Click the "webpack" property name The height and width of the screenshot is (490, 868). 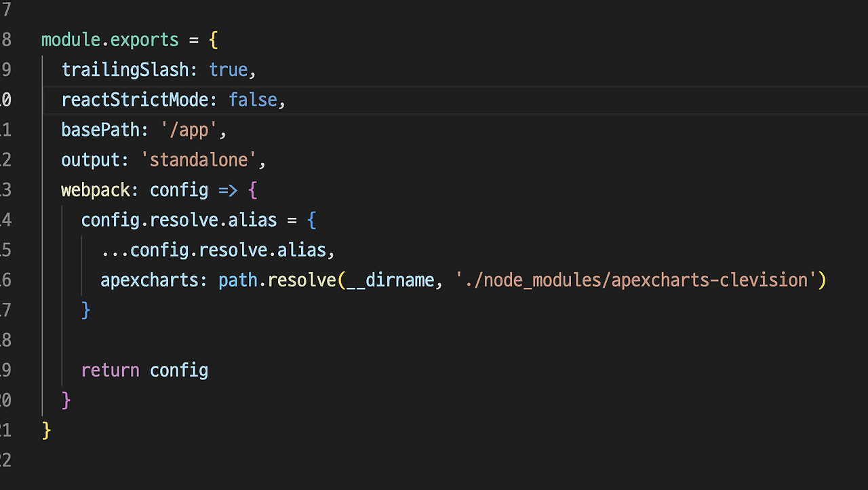coord(96,189)
